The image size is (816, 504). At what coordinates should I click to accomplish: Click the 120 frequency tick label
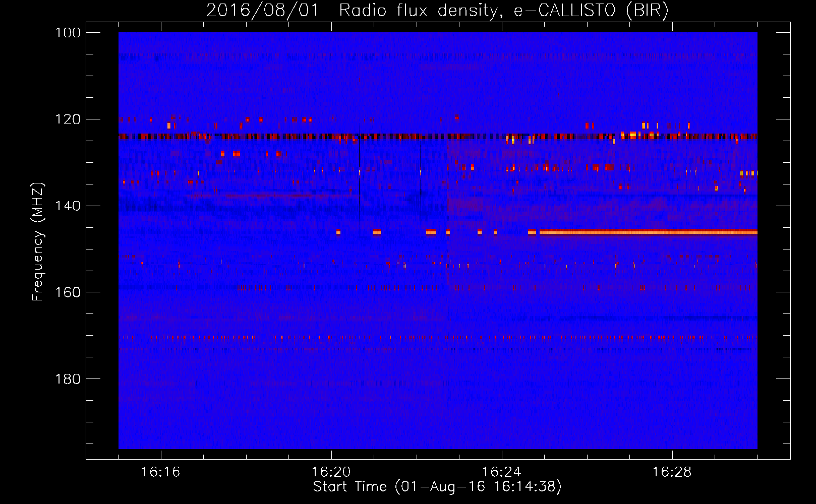67,119
